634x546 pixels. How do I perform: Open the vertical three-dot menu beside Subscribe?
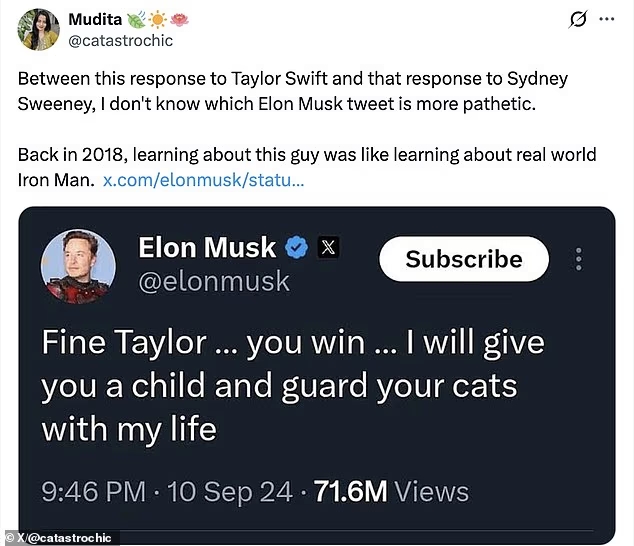click(x=579, y=259)
